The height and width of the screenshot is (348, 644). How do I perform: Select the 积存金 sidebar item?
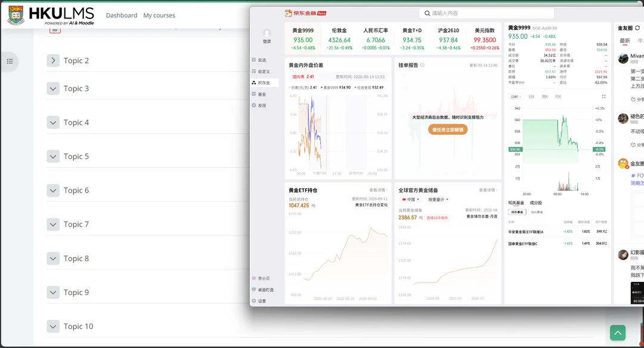(265, 82)
